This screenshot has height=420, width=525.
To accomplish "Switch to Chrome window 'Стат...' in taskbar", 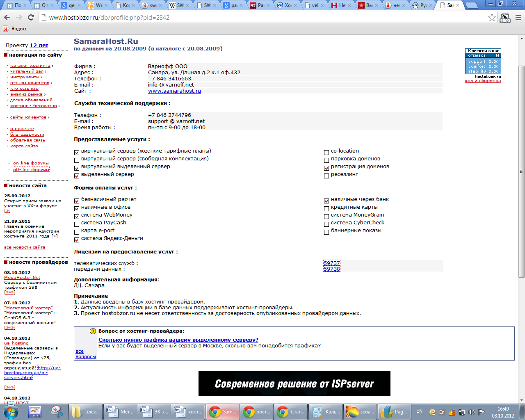I will pos(290,412).
